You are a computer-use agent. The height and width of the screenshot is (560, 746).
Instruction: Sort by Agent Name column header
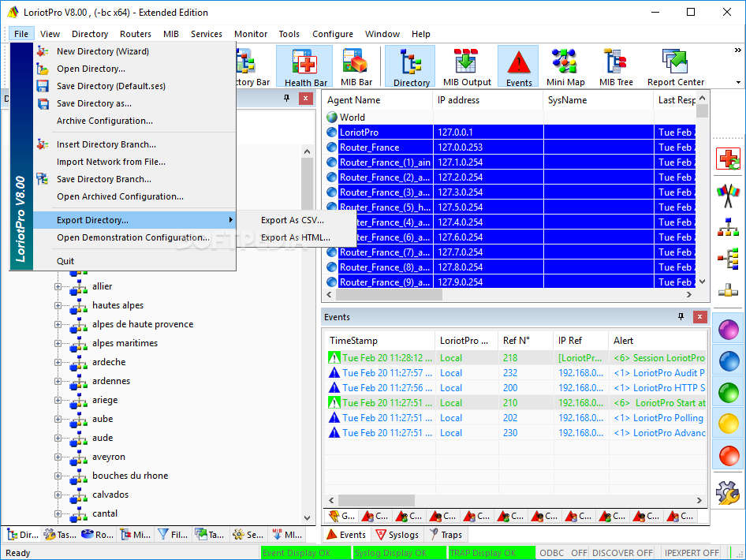(x=378, y=100)
